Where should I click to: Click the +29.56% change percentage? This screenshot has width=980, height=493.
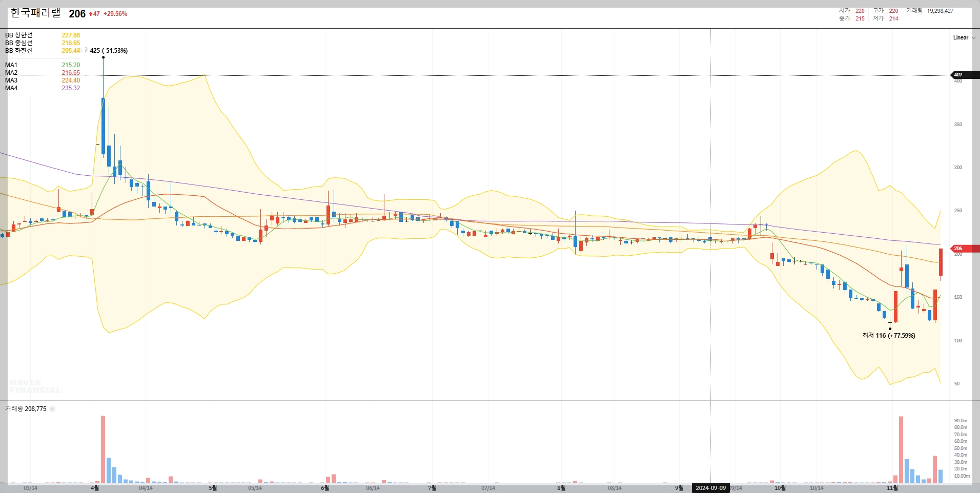(x=115, y=14)
